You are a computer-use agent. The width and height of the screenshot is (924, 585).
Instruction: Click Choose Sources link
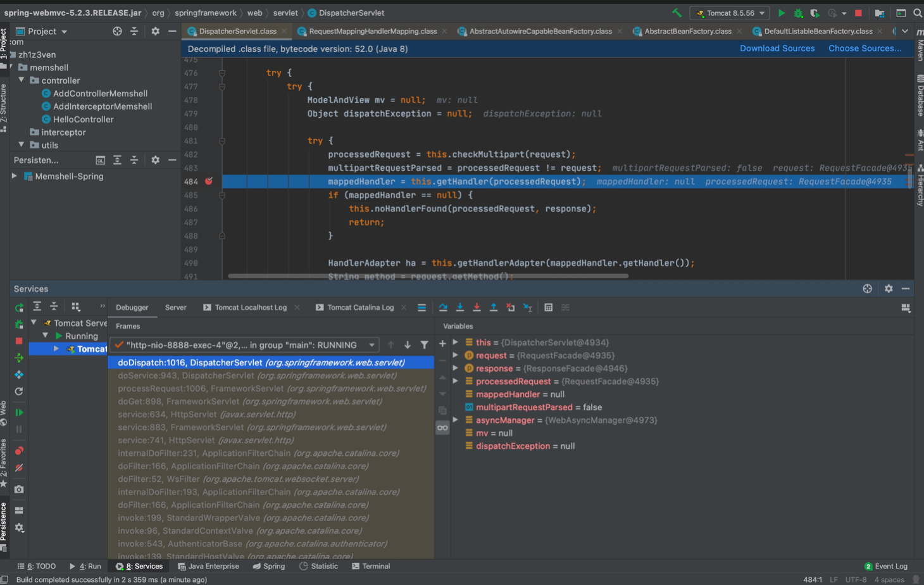[x=865, y=49]
